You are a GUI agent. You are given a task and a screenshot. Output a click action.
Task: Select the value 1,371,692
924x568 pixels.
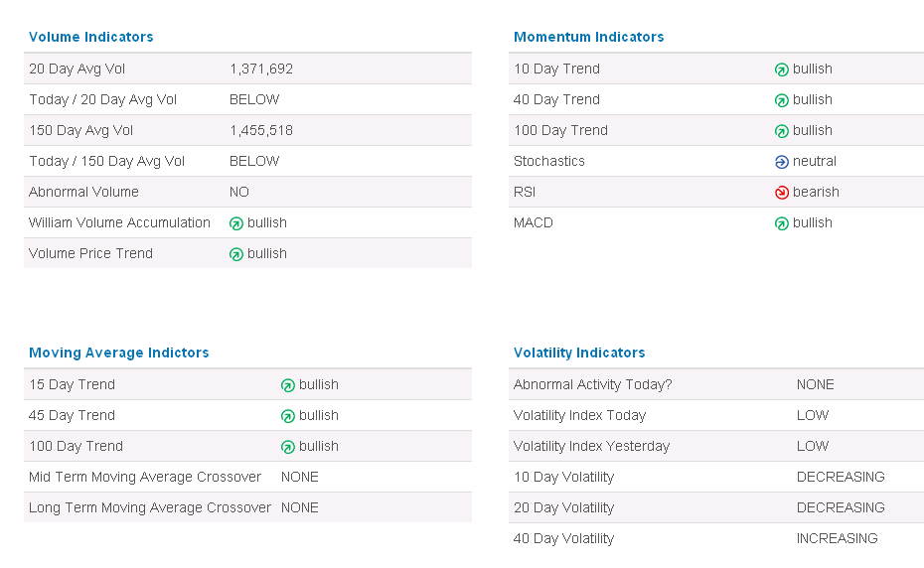click(x=261, y=69)
